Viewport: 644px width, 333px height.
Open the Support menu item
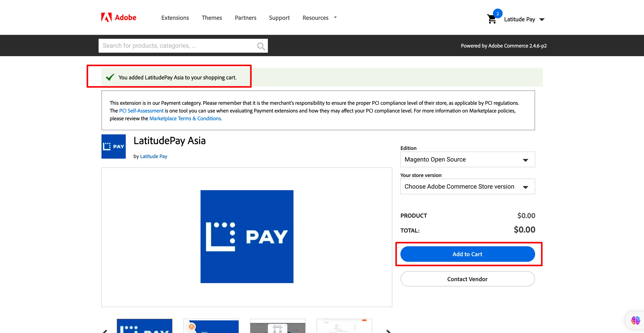pyautogui.click(x=279, y=18)
